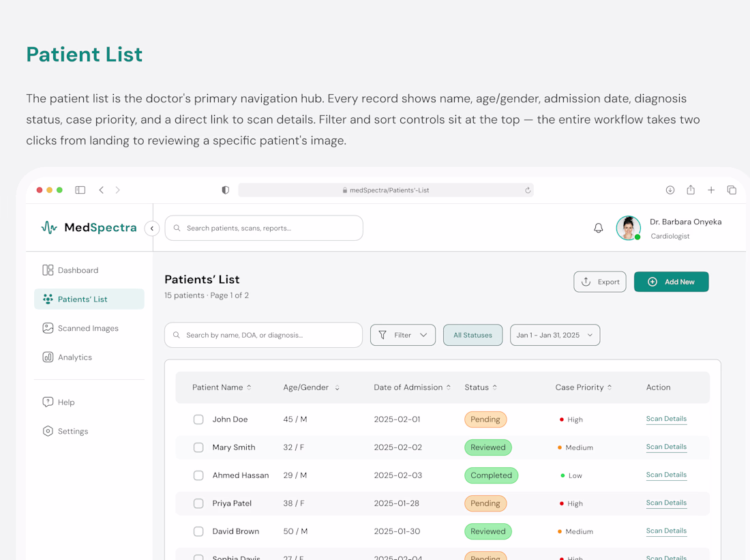The image size is (750, 560).
Task: Click the Help question mark icon
Action: [48, 402]
